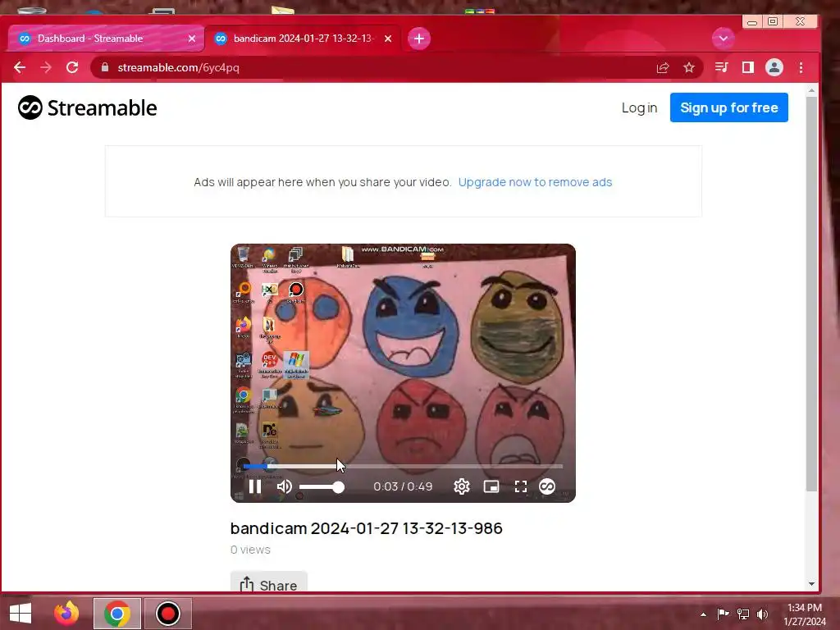
Task: Click Upgrade now to remove ads link
Action: (535, 182)
